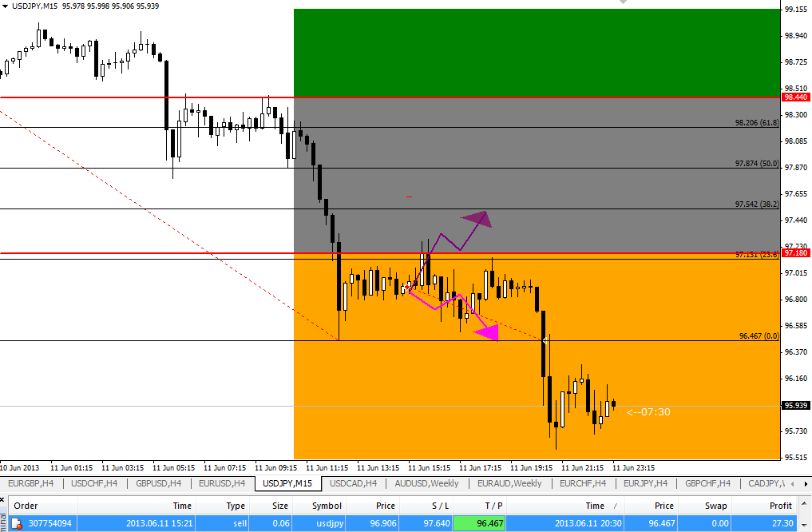
Task: Switch to the EURGBP,H4 chart tab
Action: pyautogui.click(x=32, y=483)
